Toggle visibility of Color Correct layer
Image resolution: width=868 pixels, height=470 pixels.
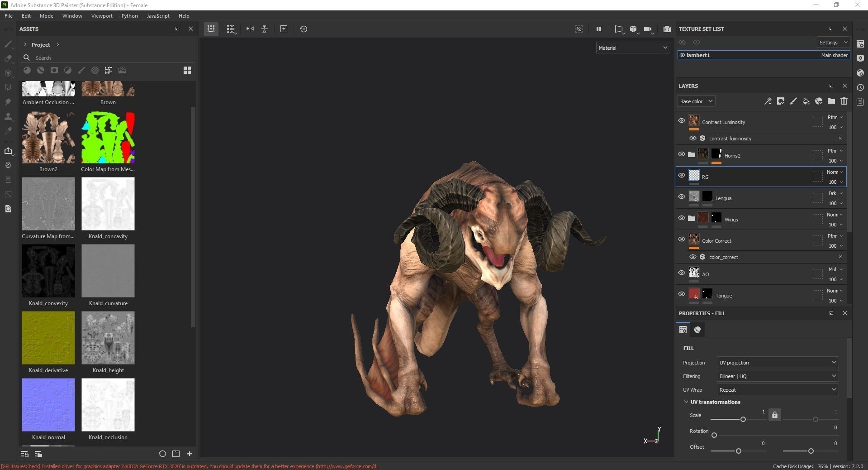[x=682, y=239]
